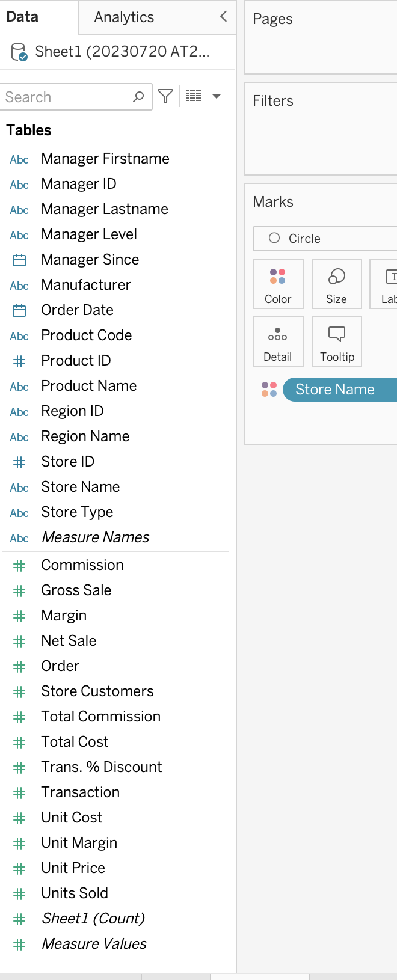Screen dimensions: 397x980
Task: Click the color dots beside Store Name pill
Action: (268, 389)
